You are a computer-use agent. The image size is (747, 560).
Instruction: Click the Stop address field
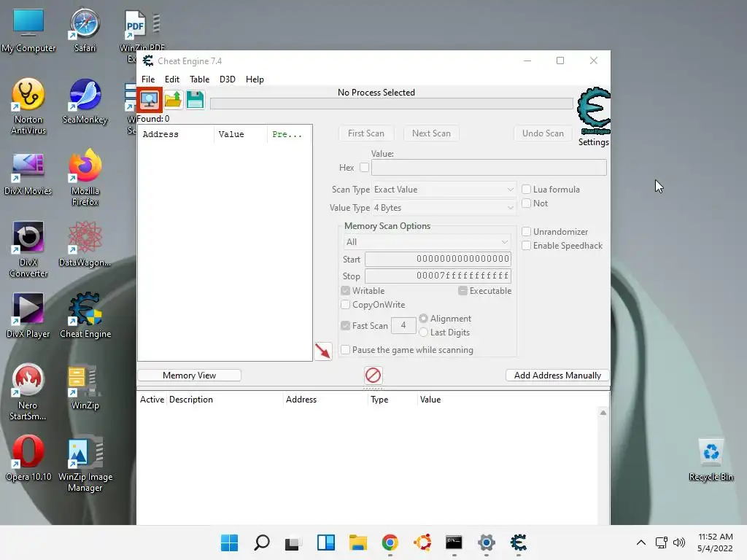(x=438, y=276)
